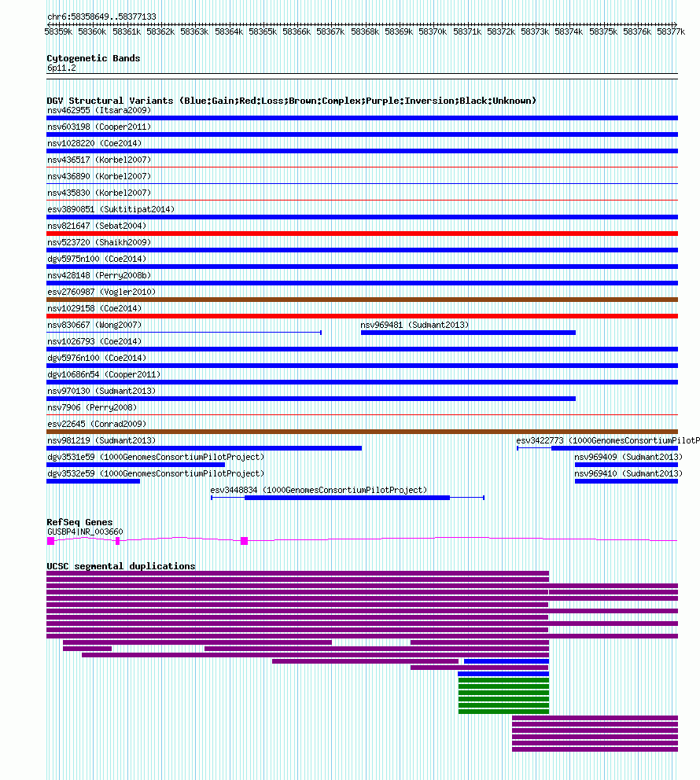This screenshot has height=780, width=700.
Task: Select nsv523720 (Shaikh2009) label
Action: point(99,242)
